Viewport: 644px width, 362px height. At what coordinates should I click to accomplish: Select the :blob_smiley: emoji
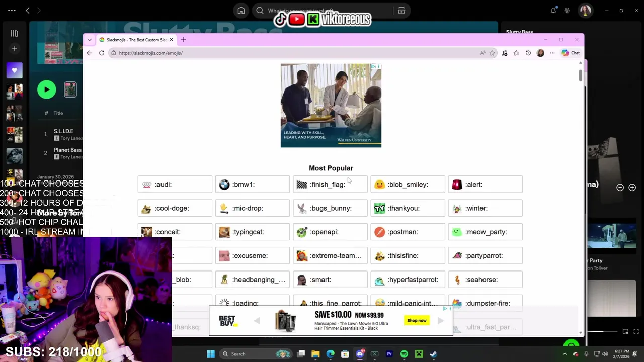pyautogui.click(x=408, y=185)
